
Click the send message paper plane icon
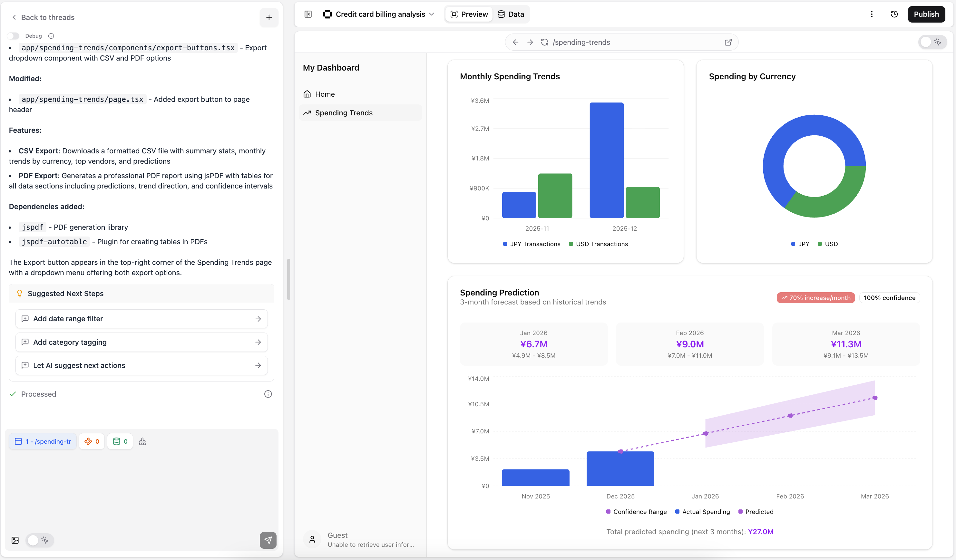point(268,540)
